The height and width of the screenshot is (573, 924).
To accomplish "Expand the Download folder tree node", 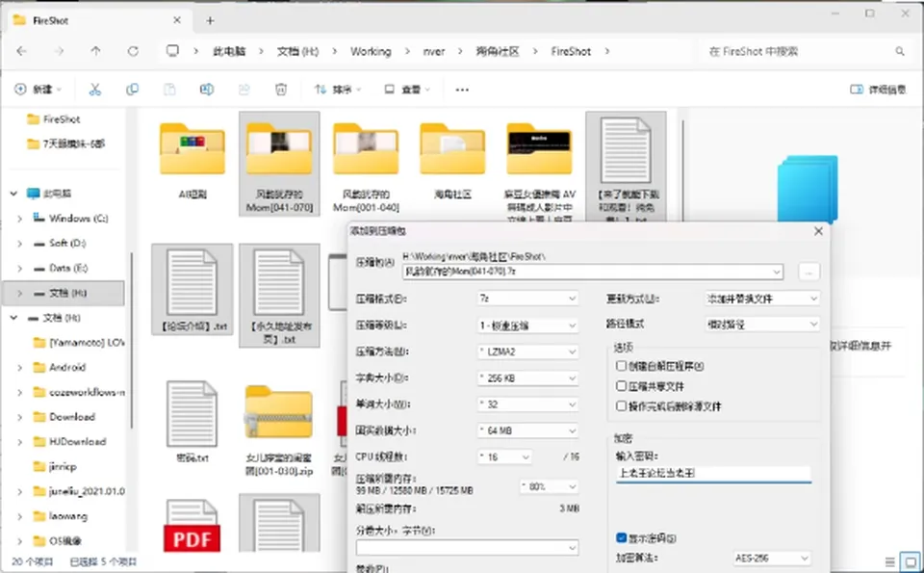I will pos(19,417).
